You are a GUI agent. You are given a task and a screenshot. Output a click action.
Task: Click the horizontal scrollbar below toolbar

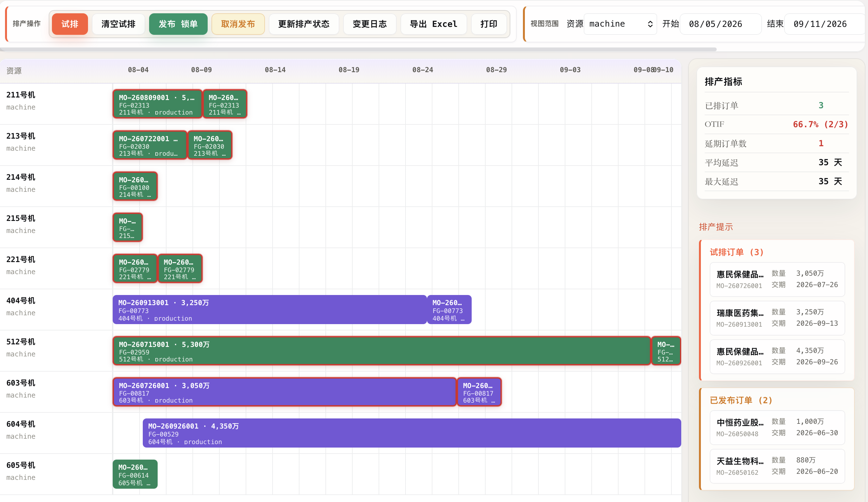tap(358, 49)
